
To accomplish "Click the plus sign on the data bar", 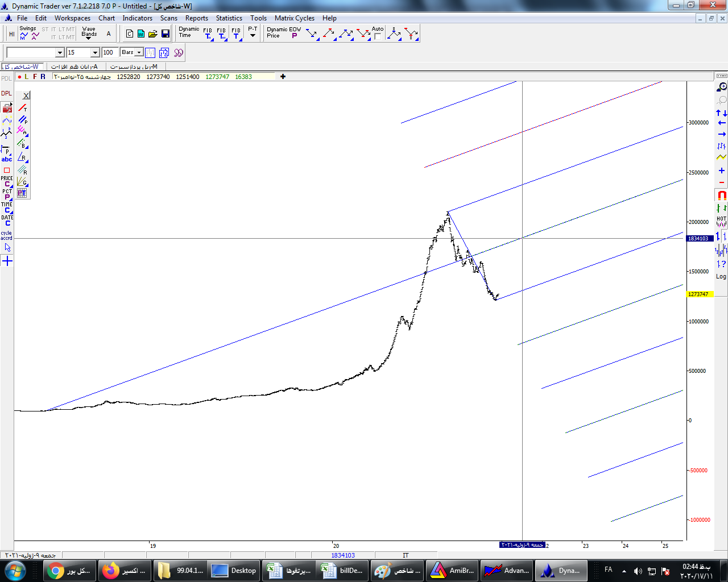I will (x=283, y=77).
